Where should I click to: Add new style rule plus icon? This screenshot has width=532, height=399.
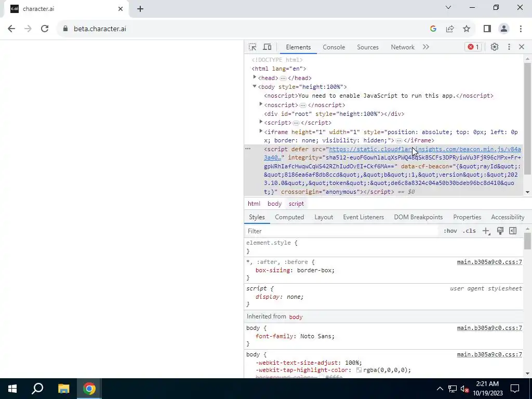486,231
